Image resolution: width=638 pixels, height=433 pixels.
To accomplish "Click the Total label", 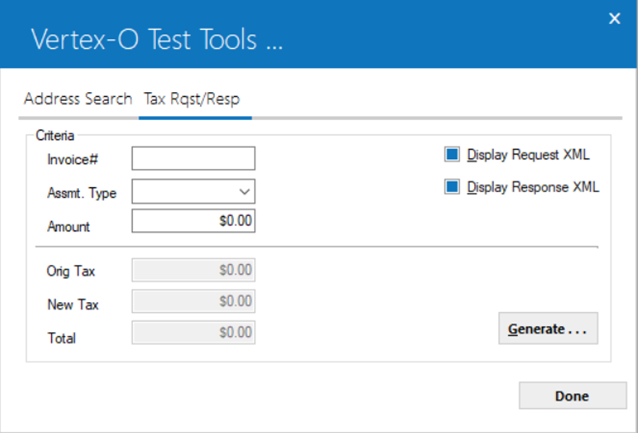I will [61, 338].
